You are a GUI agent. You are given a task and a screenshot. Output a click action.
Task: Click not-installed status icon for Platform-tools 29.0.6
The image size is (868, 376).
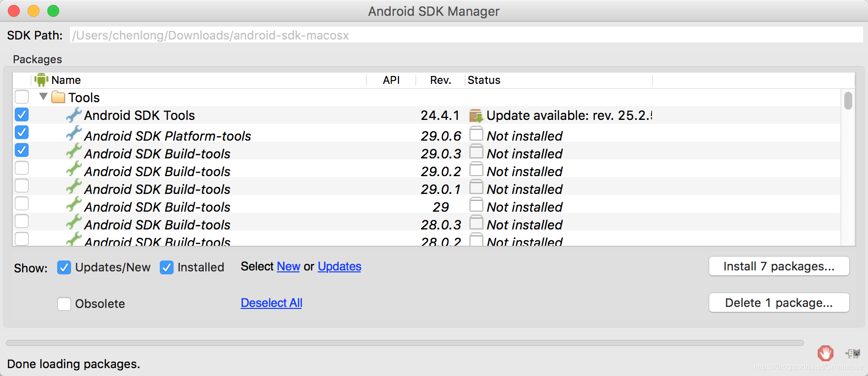[476, 134]
